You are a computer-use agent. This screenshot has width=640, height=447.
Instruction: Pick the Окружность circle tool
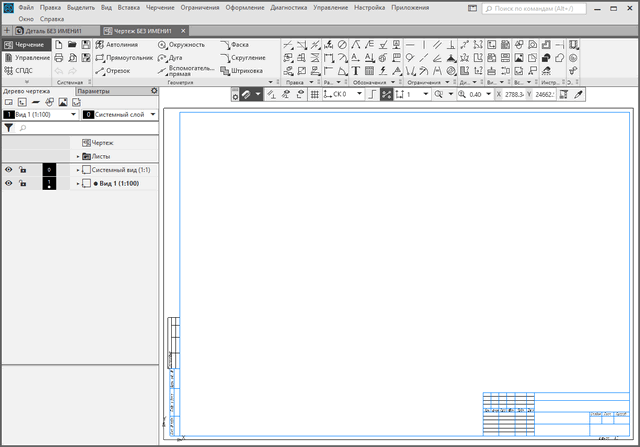pos(181,45)
